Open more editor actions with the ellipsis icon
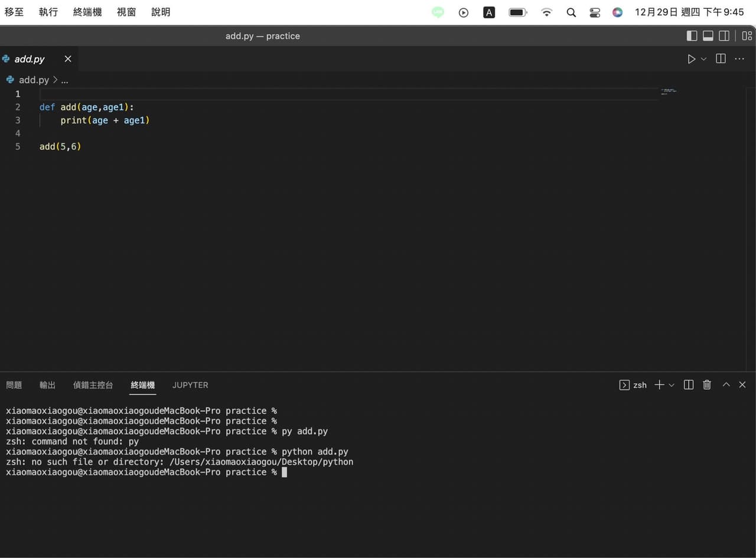Viewport: 756px width, 558px height. (x=739, y=58)
